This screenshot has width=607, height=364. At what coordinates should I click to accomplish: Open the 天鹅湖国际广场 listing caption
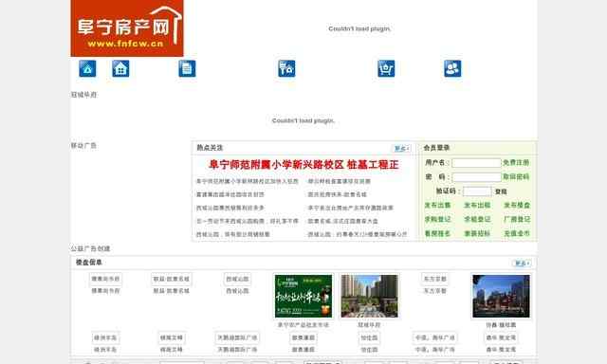pyautogui.click(x=237, y=350)
